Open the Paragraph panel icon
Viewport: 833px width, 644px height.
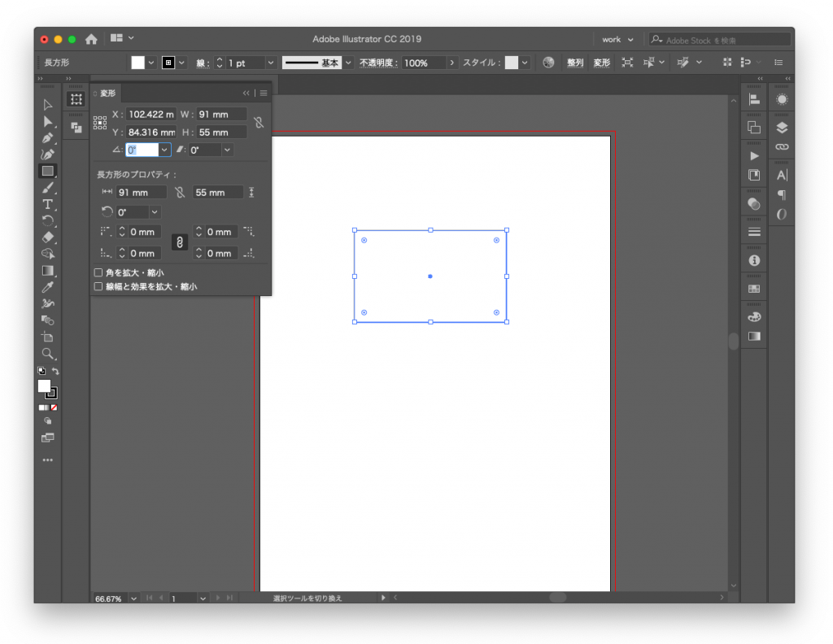coord(782,195)
